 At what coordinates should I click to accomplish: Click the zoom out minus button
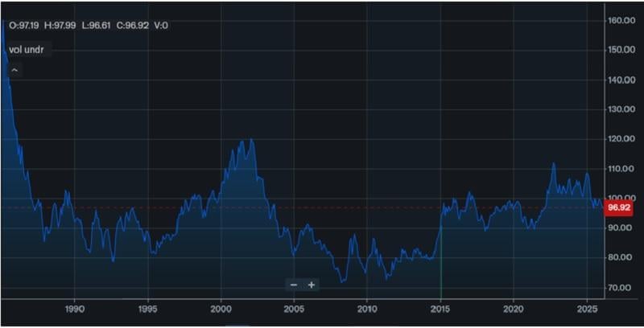pyautogui.click(x=294, y=285)
